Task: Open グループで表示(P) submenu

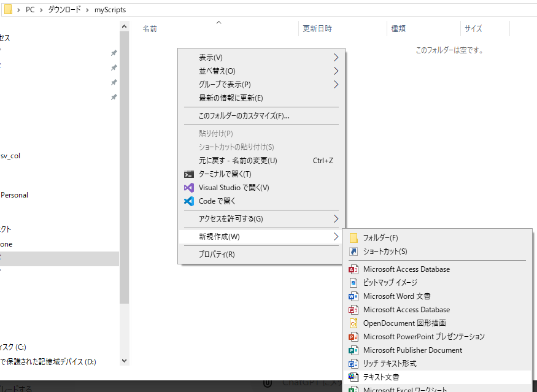Action: [261, 85]
